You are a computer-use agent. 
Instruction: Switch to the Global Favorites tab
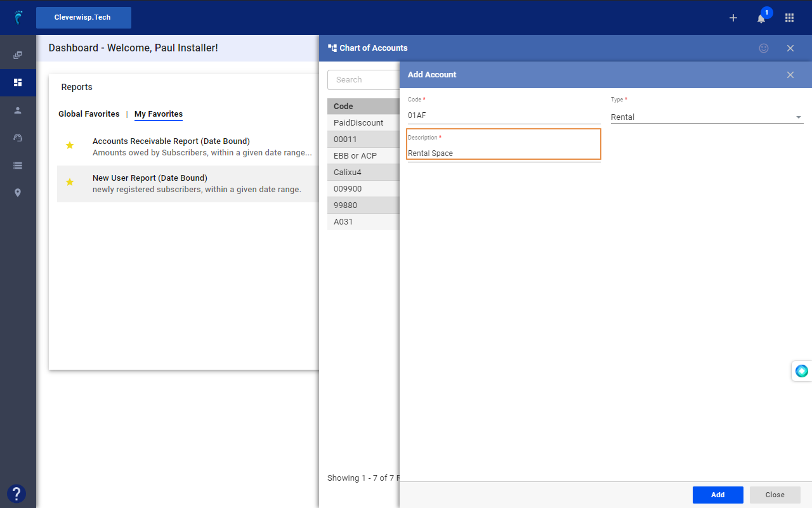tap(89, 114)
